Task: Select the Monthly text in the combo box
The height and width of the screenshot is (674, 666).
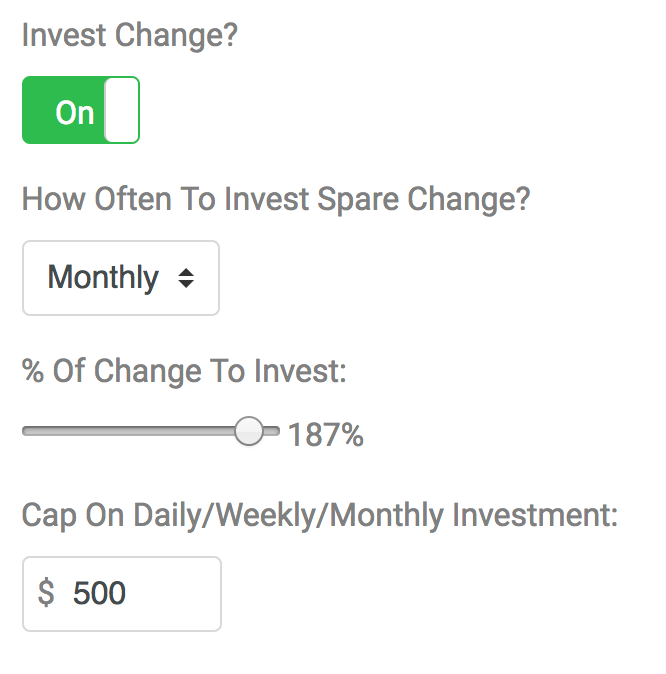Action: tap(103, 278)
